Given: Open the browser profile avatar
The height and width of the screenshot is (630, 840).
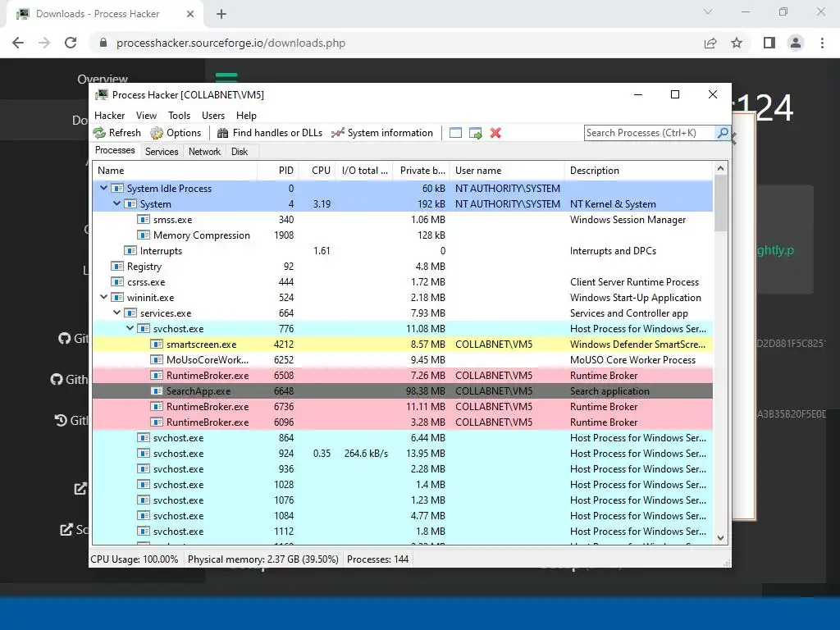Looking at the screenshot, I should 796,43.
